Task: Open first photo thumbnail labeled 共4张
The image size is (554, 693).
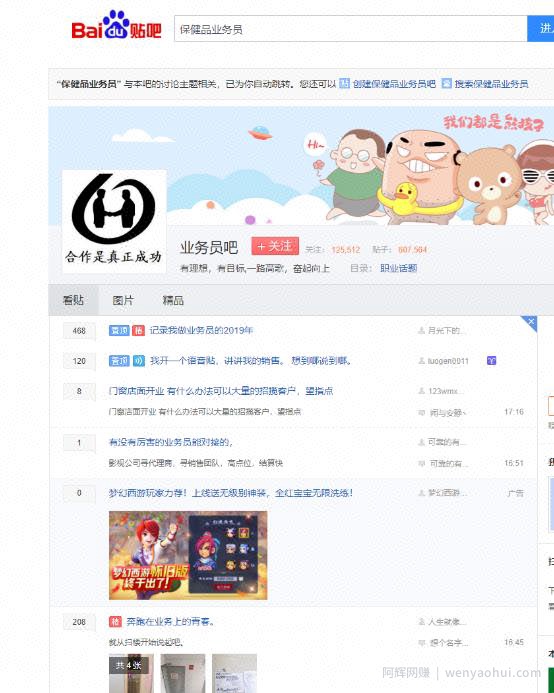Action: [x=131, y=673]
